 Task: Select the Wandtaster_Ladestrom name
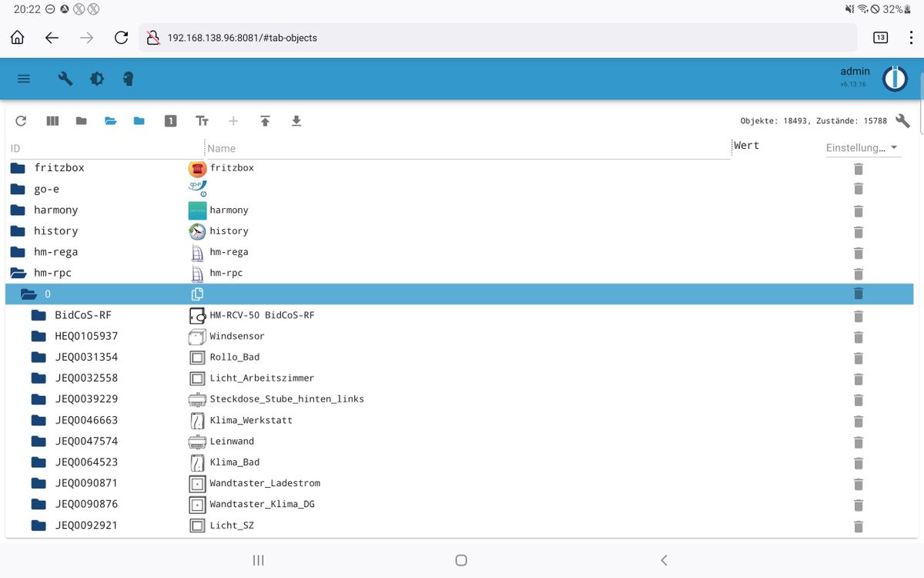click(265, 482)
